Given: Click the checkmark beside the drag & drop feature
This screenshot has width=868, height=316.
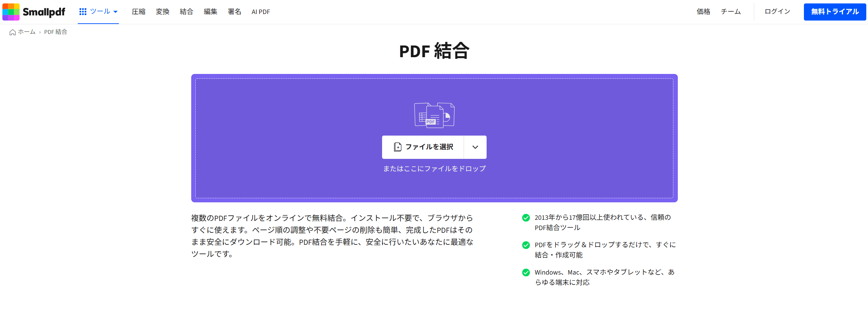Looking at the screenshot, I should tap(526, 244).
